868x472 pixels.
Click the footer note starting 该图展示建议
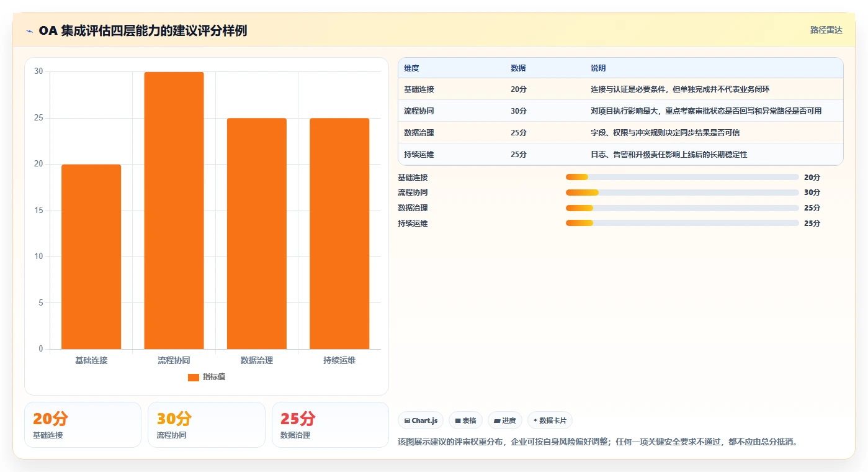tap(597, 442)
